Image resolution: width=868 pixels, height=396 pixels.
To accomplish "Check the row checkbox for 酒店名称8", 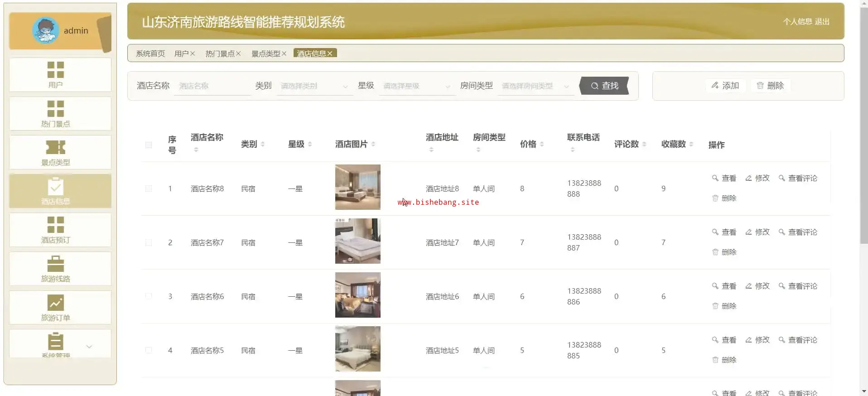I will point(149,188).
